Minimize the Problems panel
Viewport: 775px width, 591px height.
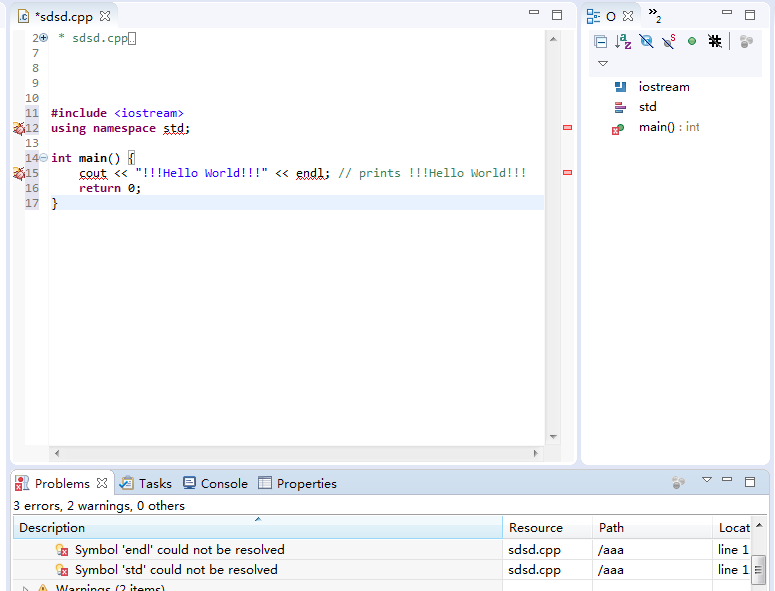click(727, 479)
